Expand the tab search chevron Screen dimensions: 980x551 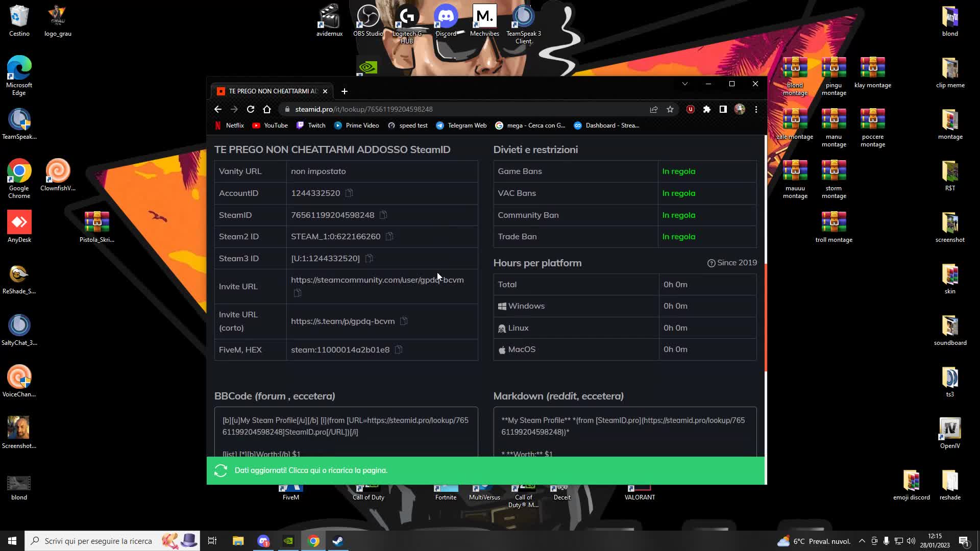pos(685,84)
